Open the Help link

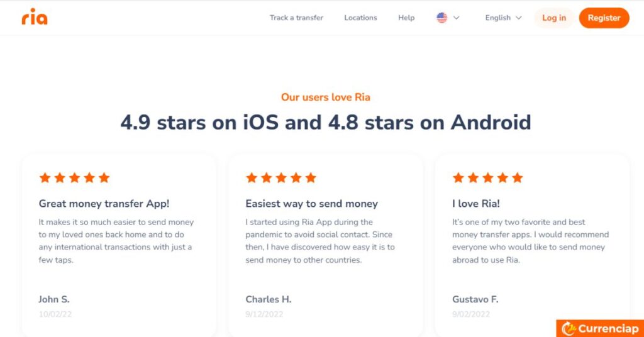pyautogui.click(x=406, y=18)
